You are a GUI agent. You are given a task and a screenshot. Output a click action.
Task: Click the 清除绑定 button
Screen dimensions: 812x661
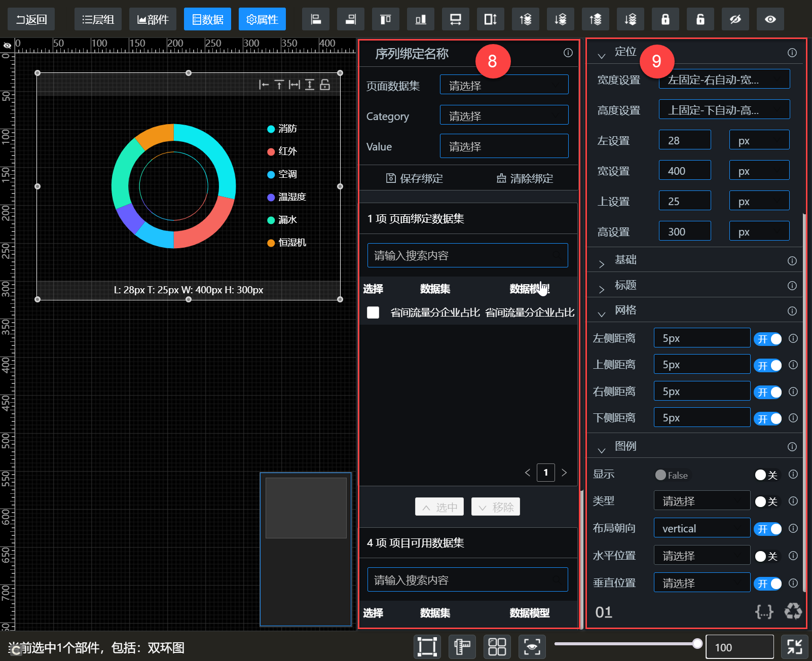click(525, 178)
